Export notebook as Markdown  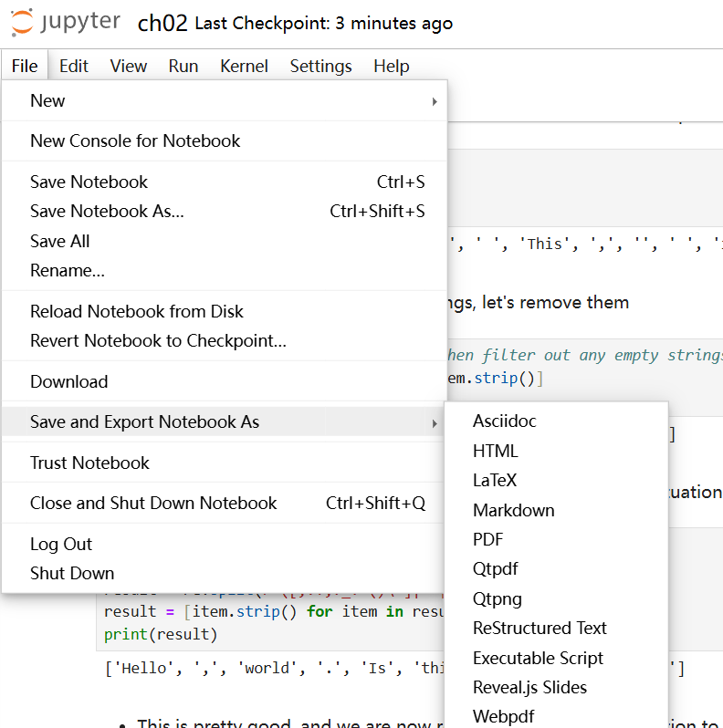coord(556,510)
